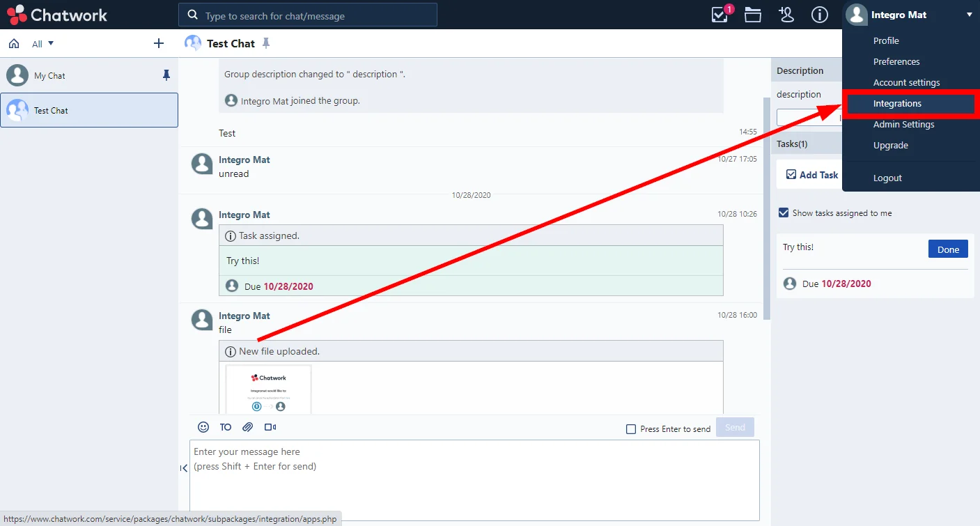Screen dimensions: 980x526
Task: Open My Chat in sidebar
Action: 89,75
